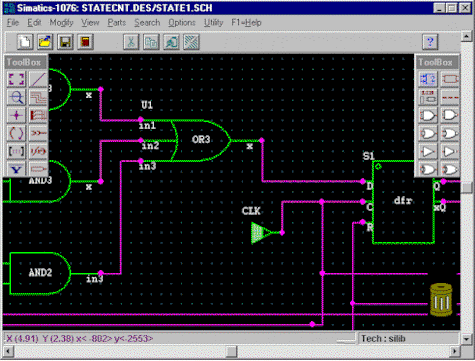Screen dimensions: 475x361
Task: Open the File menu
Action: (x=13, y=23)
